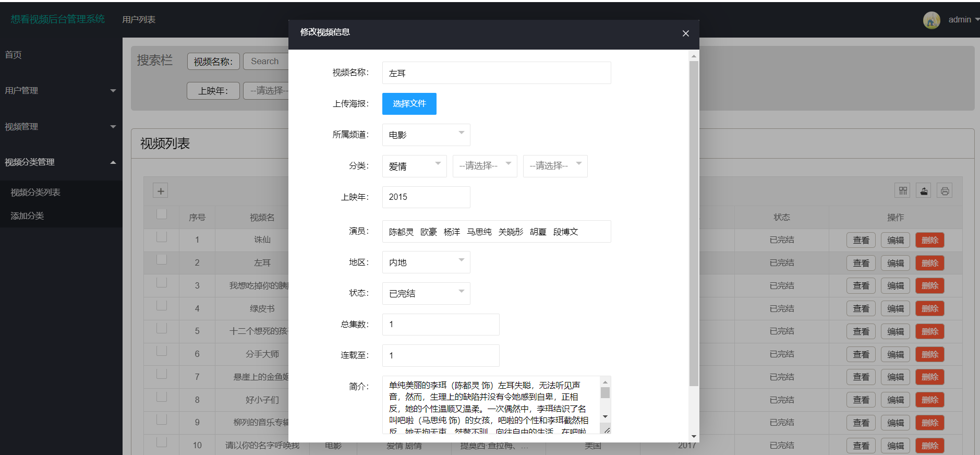Focus the 视频名称 field containing 左耳

[x=497, y=73]
